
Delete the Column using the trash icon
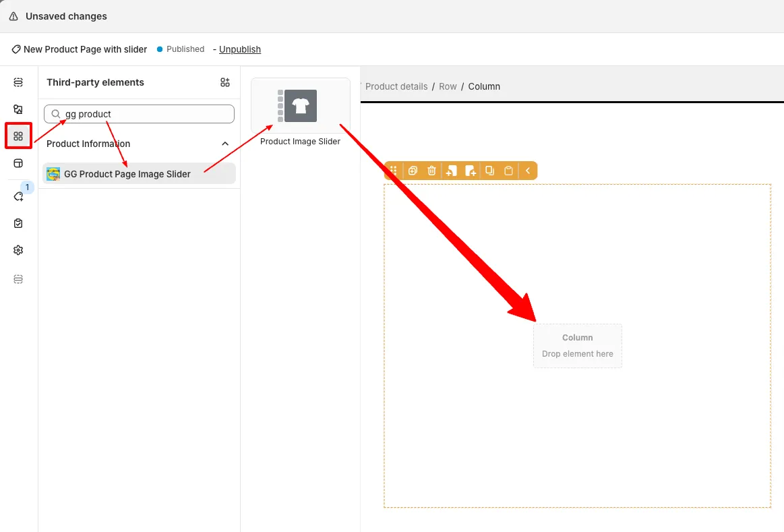[431, 171]
